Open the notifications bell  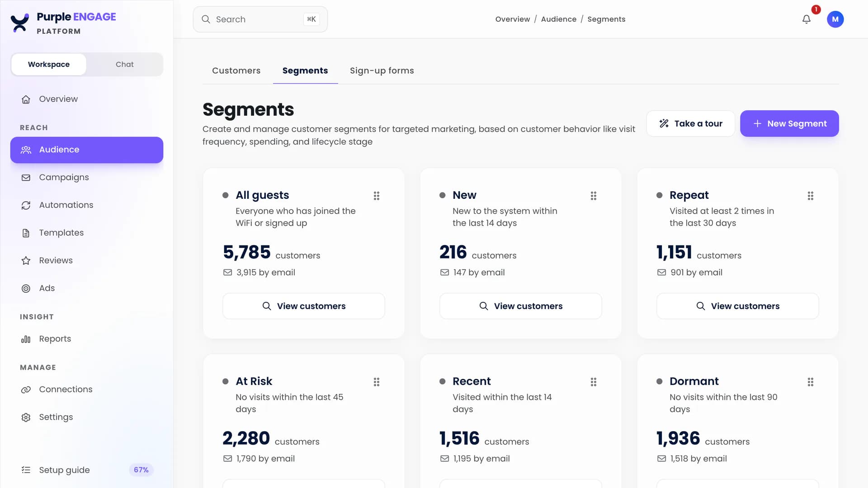tap(806, 19)
